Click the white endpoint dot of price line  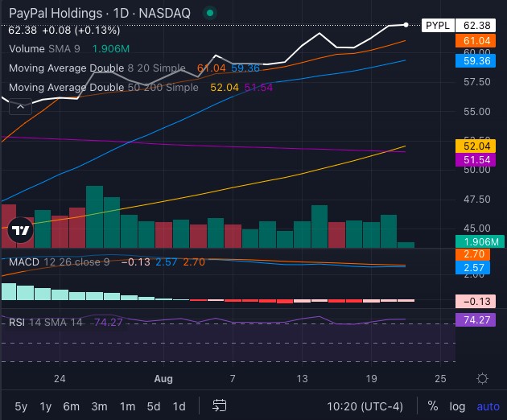point(406,25)
